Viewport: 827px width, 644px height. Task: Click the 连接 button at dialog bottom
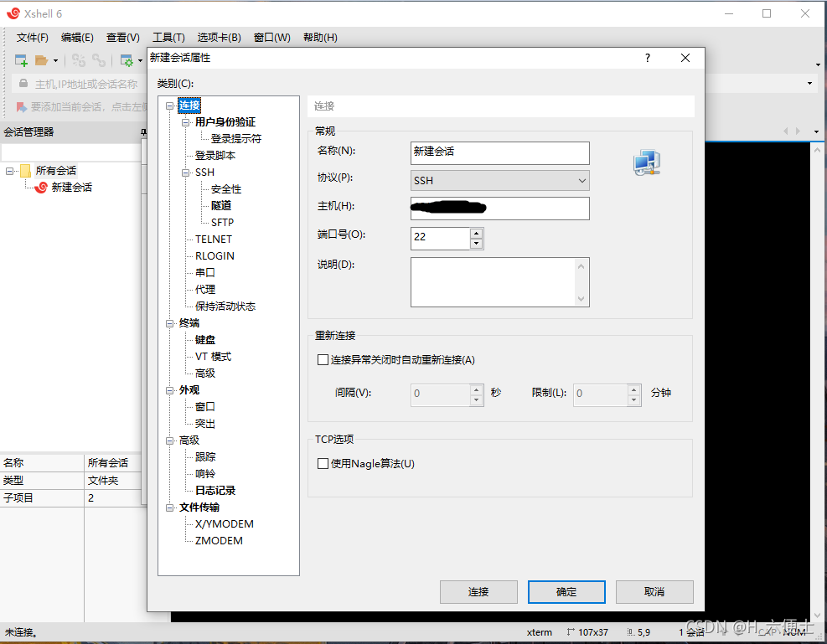(x=478, y=592)
